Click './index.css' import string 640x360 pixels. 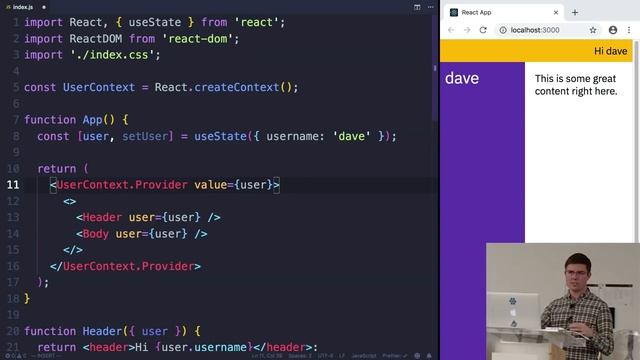[112, 55]
